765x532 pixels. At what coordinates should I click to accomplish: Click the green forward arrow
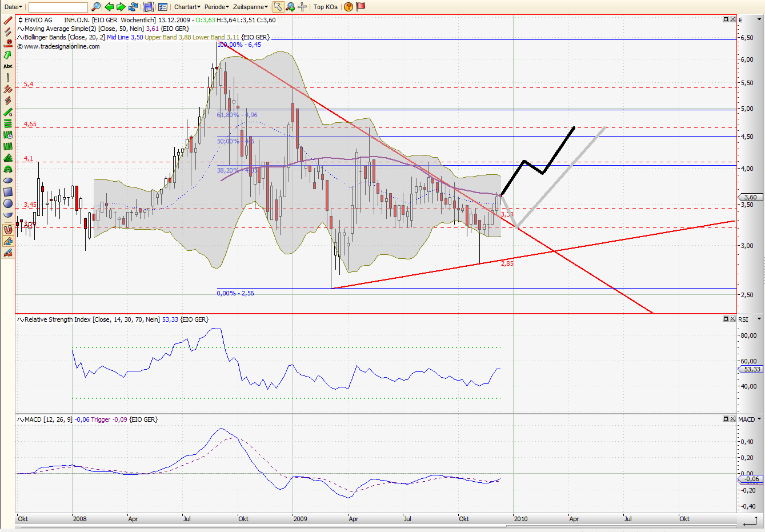pyautogui.click(x=121, y=7)
